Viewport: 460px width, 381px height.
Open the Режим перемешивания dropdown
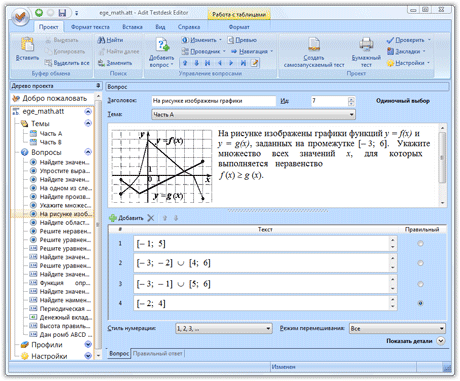397,329
